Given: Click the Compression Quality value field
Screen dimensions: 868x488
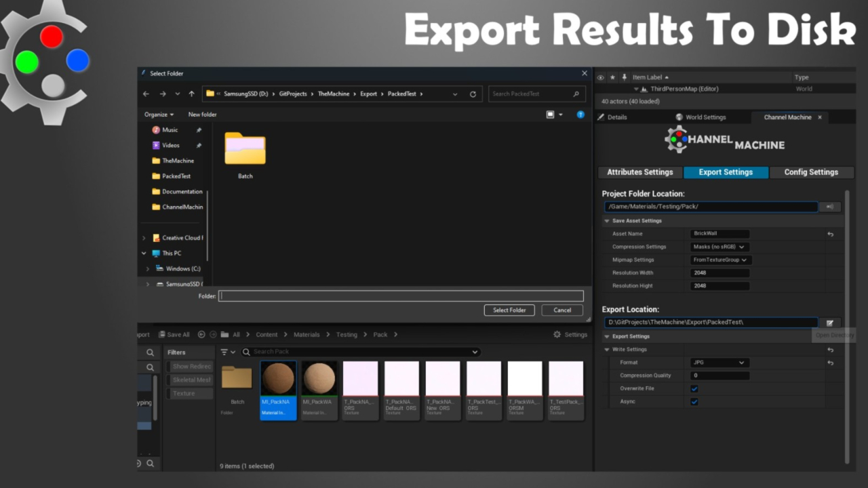Looking at the screenshot, I should 720,375.
